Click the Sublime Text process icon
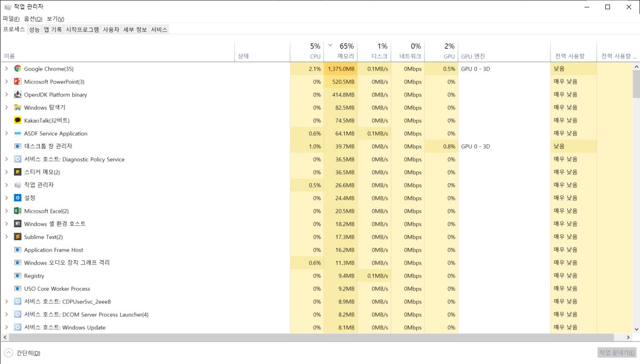Viewport: 640px width, 364px height. coord(18,237)
